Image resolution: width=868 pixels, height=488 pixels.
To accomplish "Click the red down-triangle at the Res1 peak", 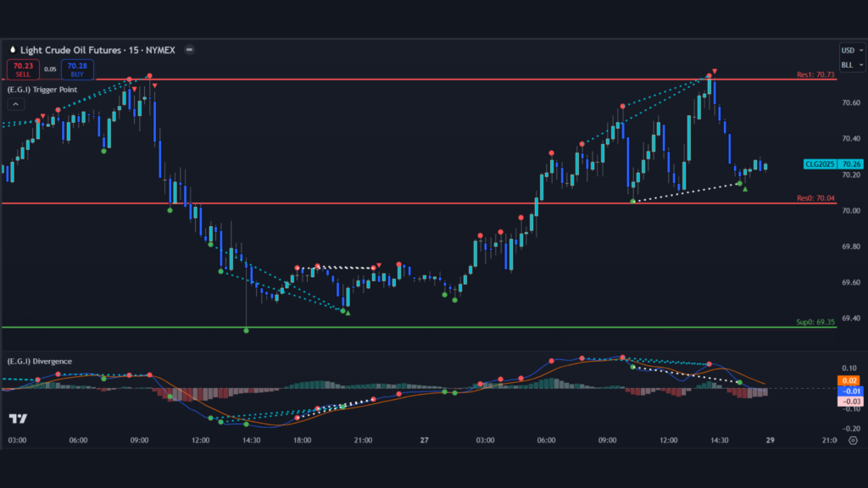I will click(x=715, y=71).
